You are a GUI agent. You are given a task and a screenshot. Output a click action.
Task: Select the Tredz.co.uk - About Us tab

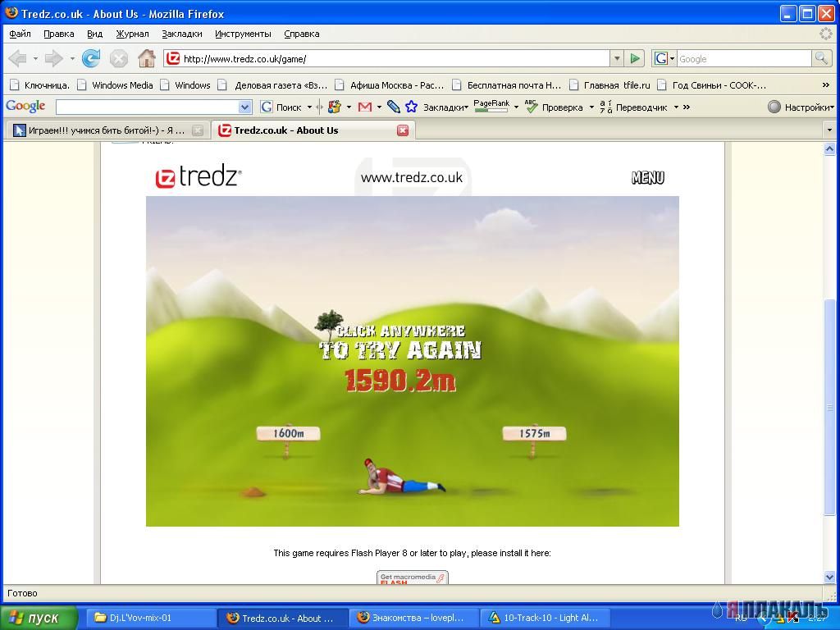pyautogui.click(x=313, y=130)
